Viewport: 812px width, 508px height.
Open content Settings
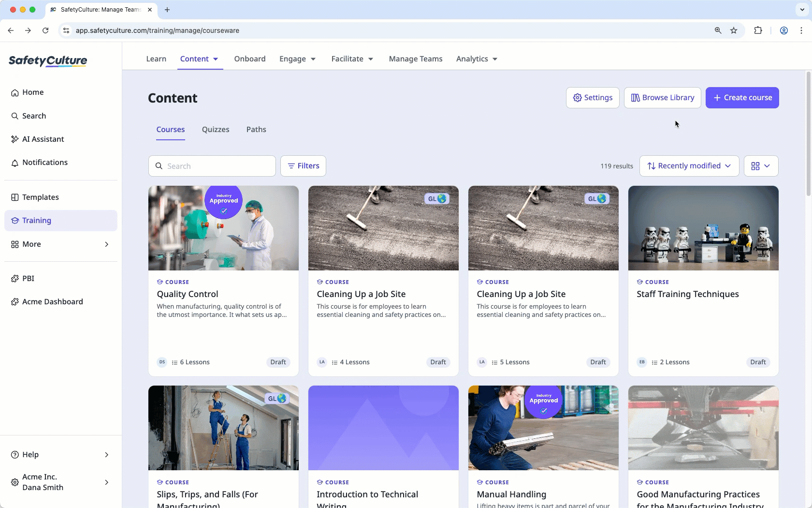click(593, 98)
